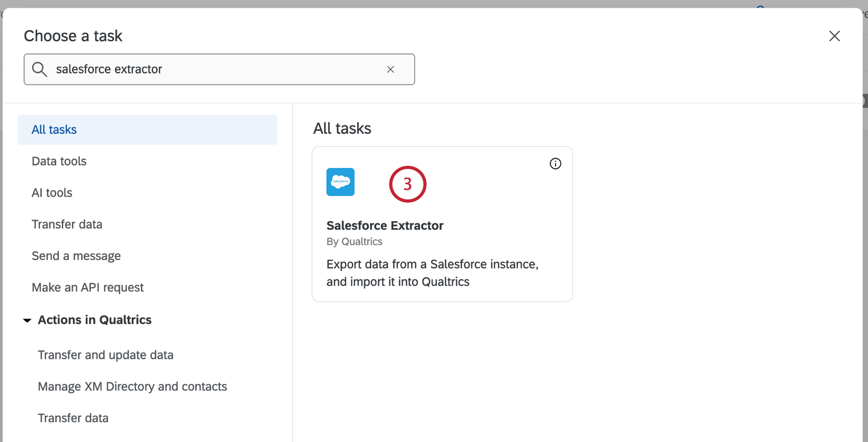Clear the search text with the X icon
Viewport: 868px width, 442px height.
[x=391, y=69]
